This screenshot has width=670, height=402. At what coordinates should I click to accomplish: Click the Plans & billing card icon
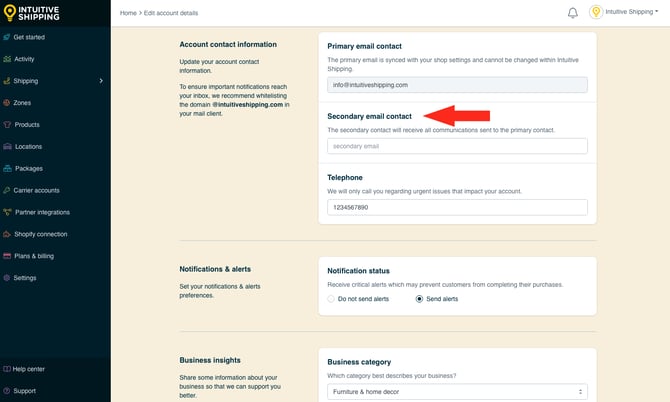pyautogui.click(x=7, y=256)
